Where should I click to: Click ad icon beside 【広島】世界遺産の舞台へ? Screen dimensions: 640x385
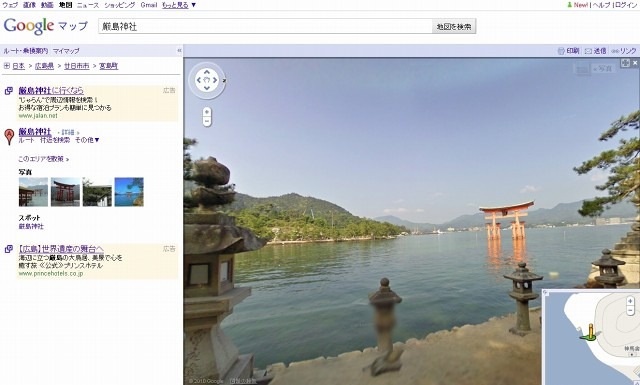(8, 249)
